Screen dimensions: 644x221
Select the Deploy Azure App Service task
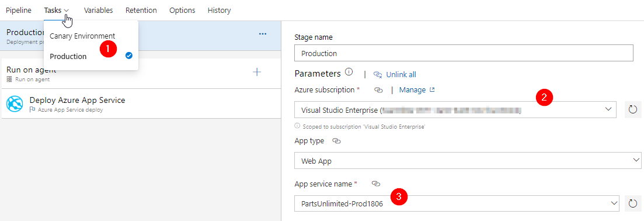(x=141, y=103)
